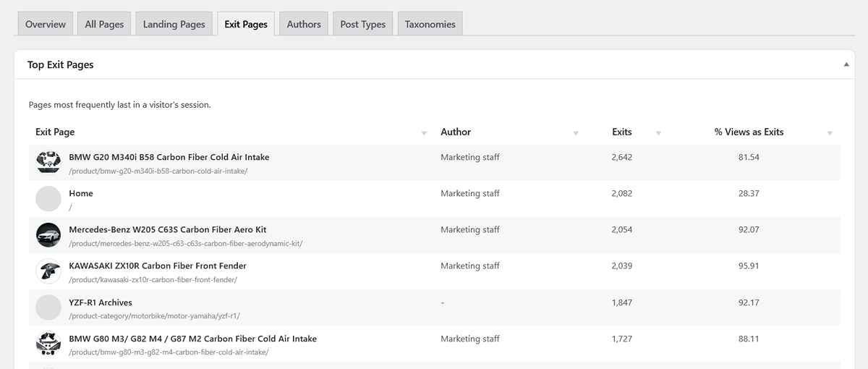
Task: Click the BMW G20 M340i product thumbnail
Action: tap(48, 163)
